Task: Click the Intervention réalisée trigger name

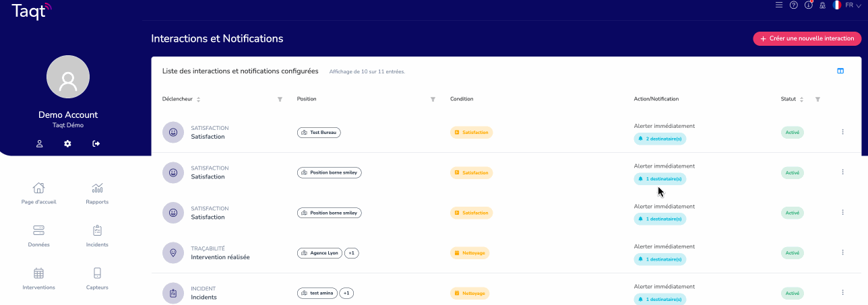Action: point(220,257)
